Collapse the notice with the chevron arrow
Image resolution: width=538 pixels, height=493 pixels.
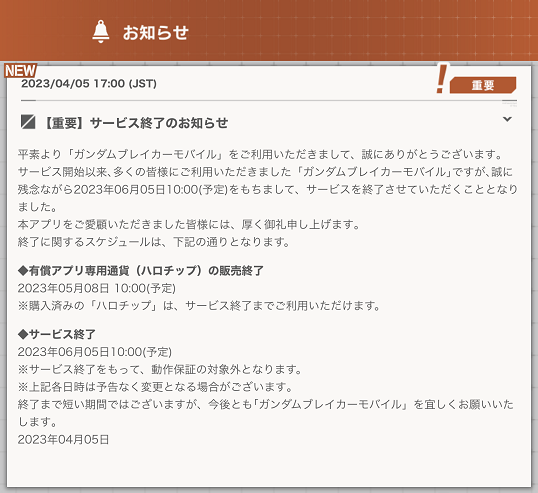pos(507,119)
